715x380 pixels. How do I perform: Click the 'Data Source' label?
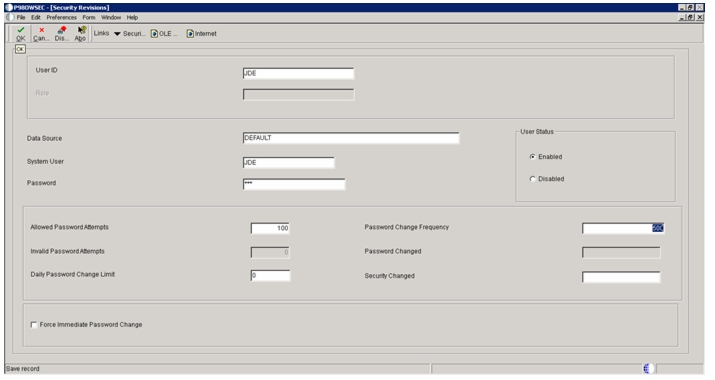point(44,138)
